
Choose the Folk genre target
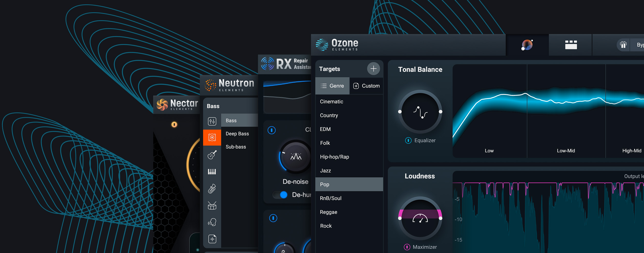[x=349, y=143]
